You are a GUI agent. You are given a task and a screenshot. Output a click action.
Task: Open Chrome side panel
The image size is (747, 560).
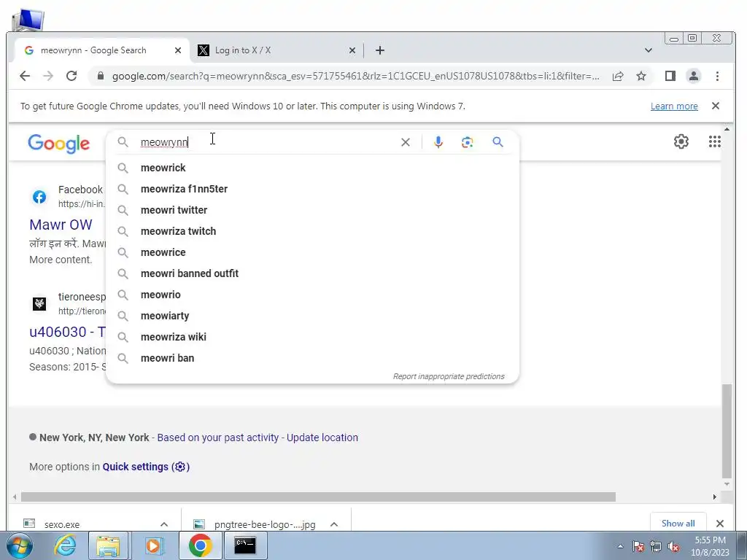[x=670, y=76]
